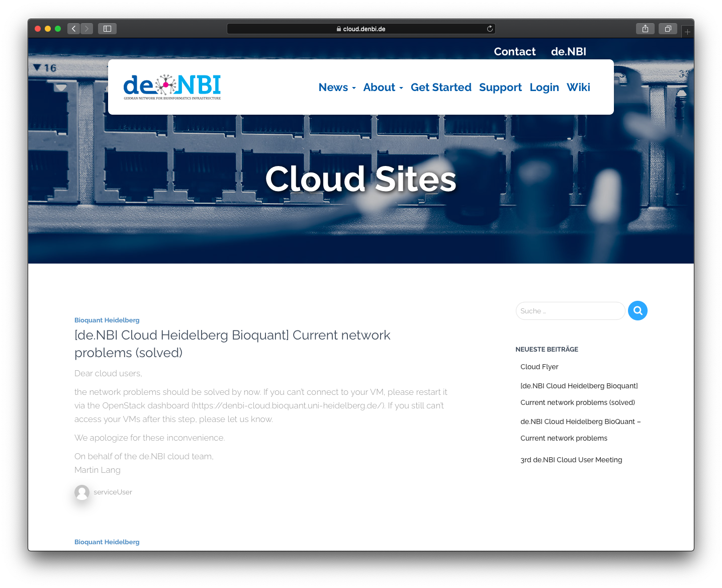Click the browser back navigation arrow
Image resolution: width=722 pixels, height=588 pixels.
(73, 29)
